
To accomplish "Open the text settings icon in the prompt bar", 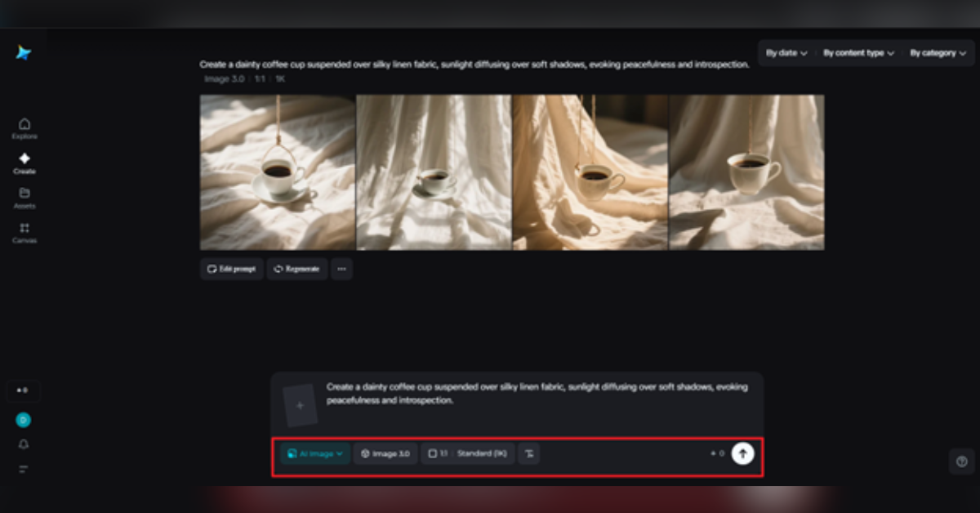I will [529, 453].
